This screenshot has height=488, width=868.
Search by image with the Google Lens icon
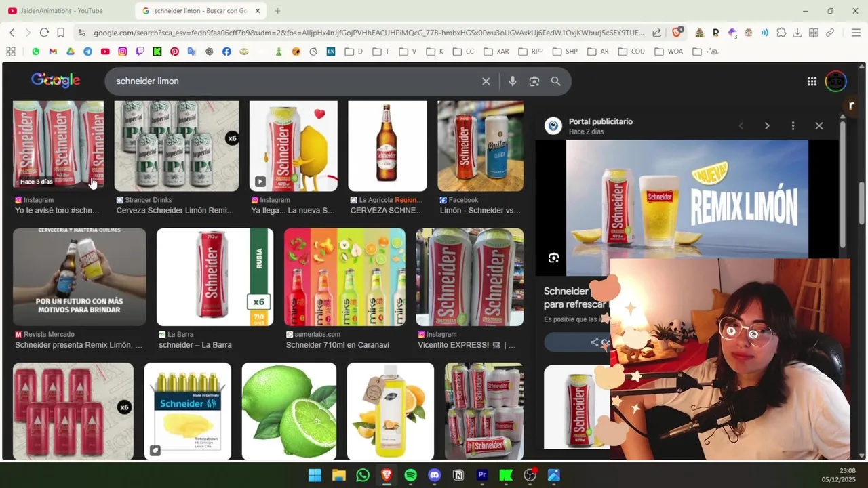534,81
